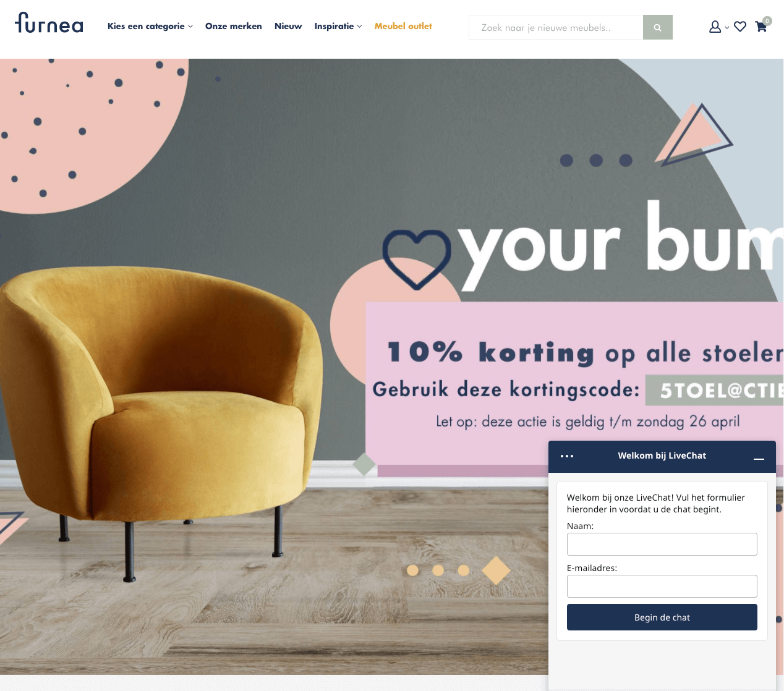Focus the Naam input field
Viewport: 784px width, 691px height.
(662, 545)
